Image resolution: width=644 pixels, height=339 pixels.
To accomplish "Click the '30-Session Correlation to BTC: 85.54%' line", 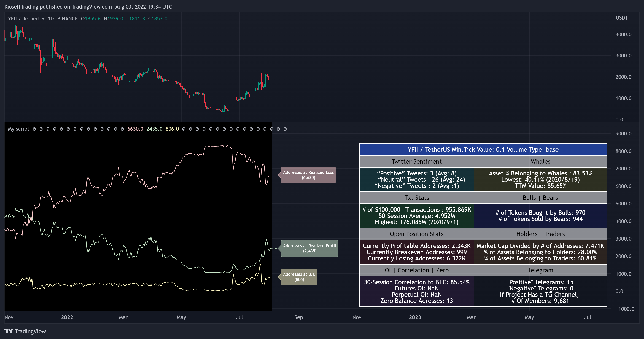I will pos(416,282).
